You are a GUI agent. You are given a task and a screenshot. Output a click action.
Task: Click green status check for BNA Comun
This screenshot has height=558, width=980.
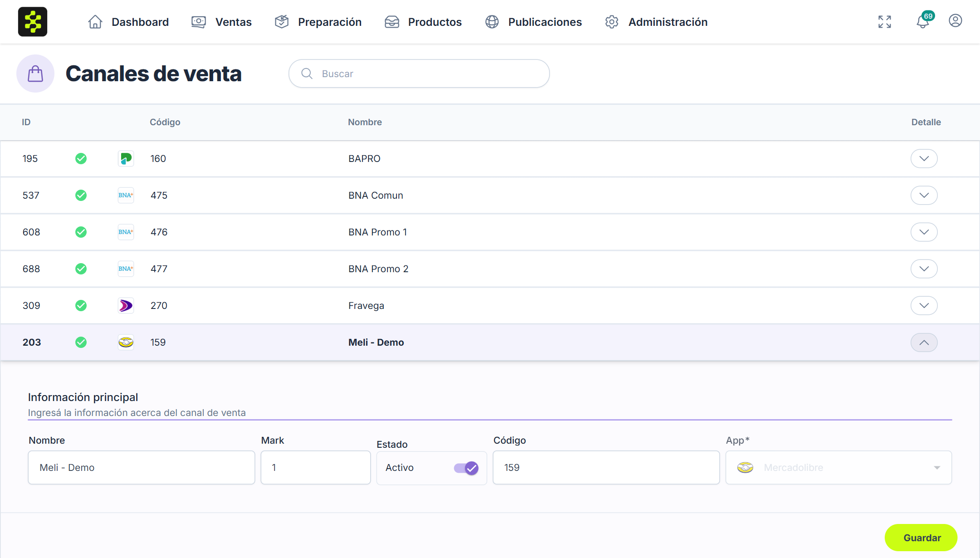pyautogui.click(x=81, y=195)
